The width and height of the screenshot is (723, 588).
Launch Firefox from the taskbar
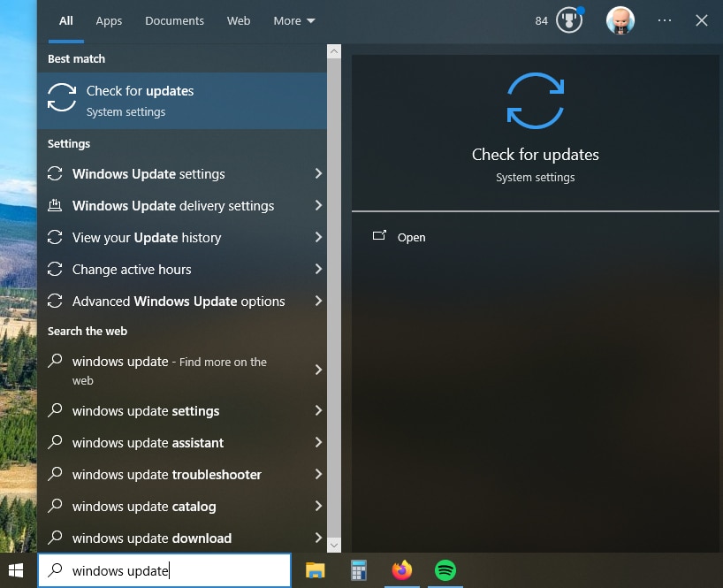(x=402, y=571)
